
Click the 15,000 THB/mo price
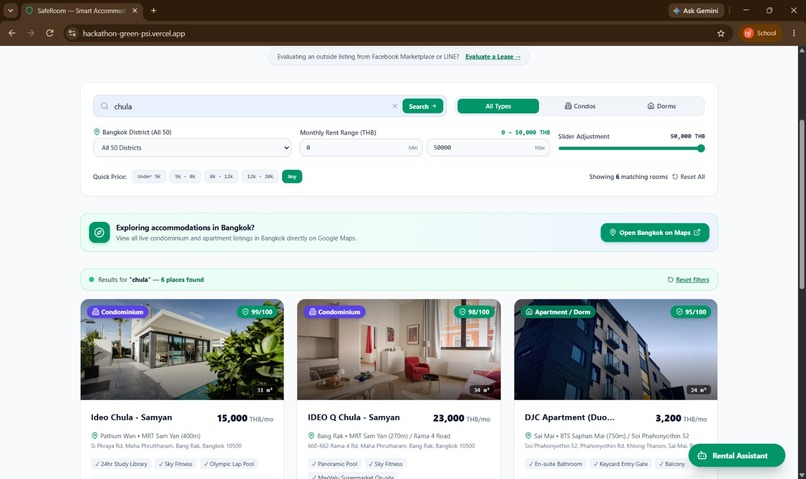245,418
